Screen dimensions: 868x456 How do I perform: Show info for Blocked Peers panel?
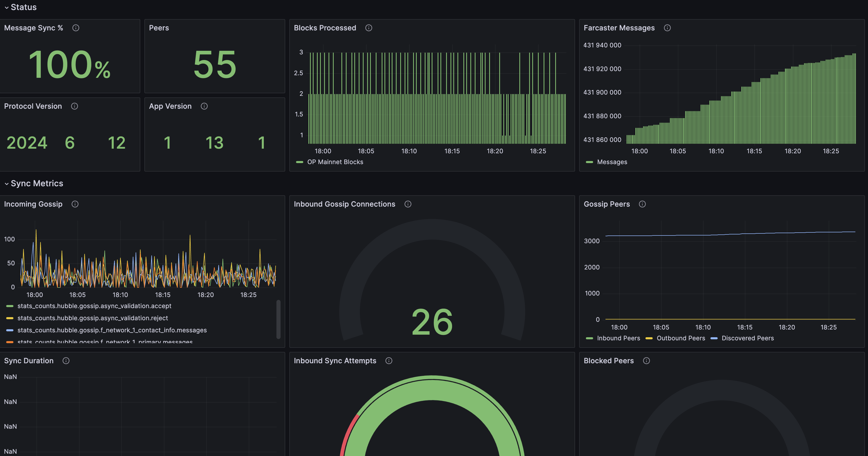tap(646, 361)
